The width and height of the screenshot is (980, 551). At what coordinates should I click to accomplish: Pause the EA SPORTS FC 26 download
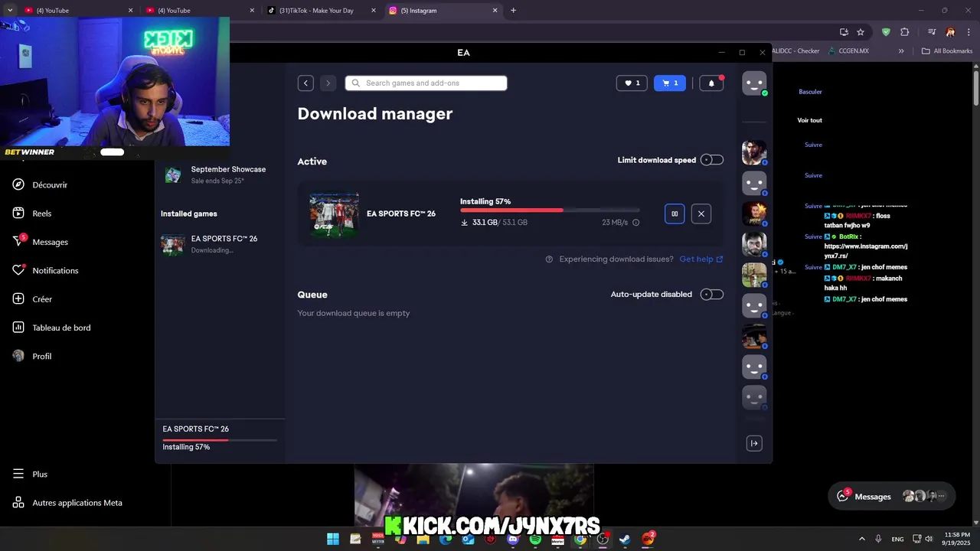[675, 214]
